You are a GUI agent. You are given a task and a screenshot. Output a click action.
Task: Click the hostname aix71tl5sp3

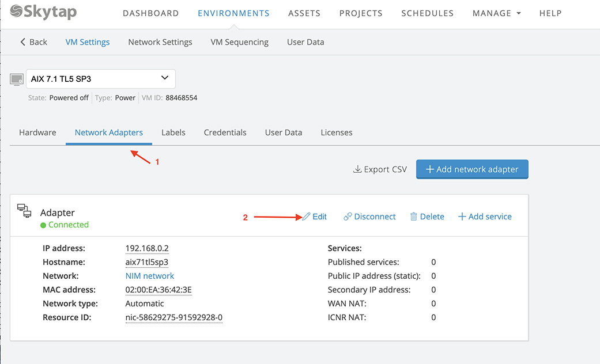(x=147, y=262)
